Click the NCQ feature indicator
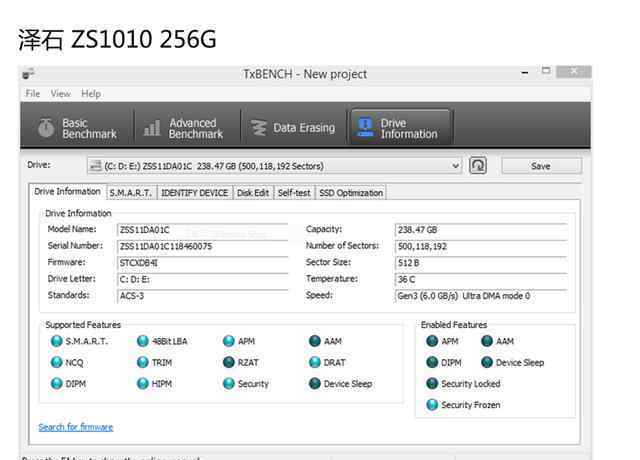This screenshot has height=460, width=640. pos(56,362)
